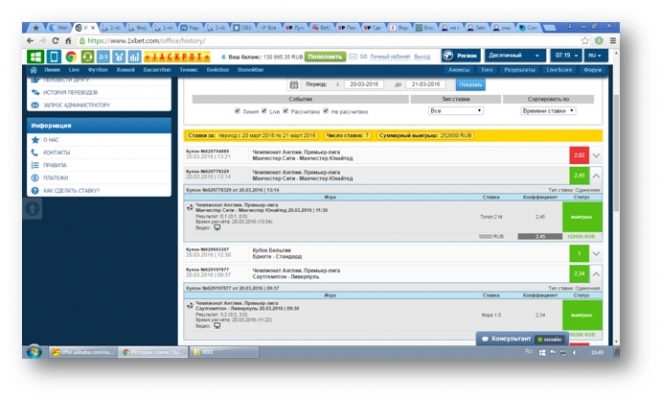Open Chrome hamburger menu
This screenshot has height=400, width=661.
(x=613, y=41)
